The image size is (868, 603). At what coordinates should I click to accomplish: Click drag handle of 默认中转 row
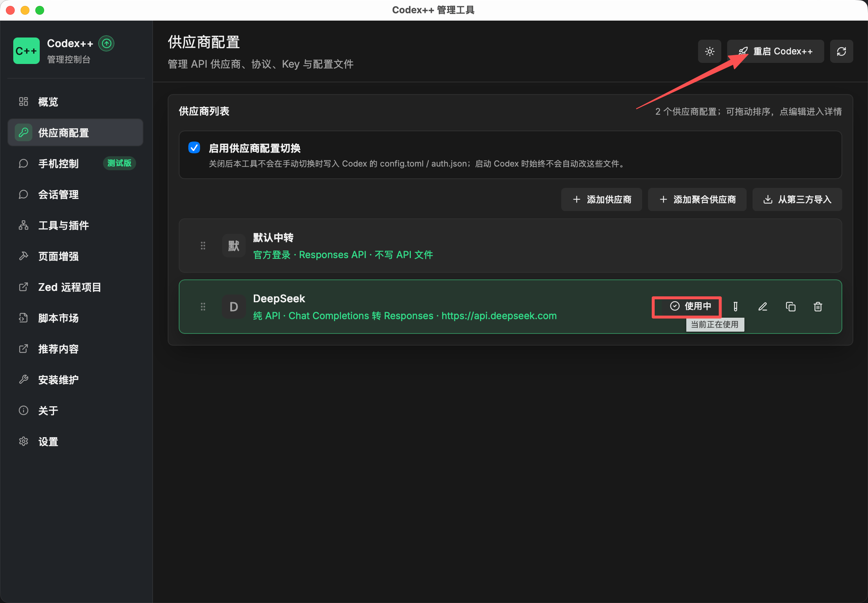point(203,246)
